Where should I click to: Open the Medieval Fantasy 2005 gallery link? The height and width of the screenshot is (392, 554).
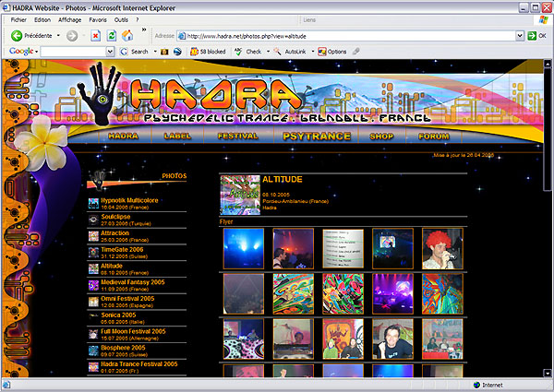[133, 282]
